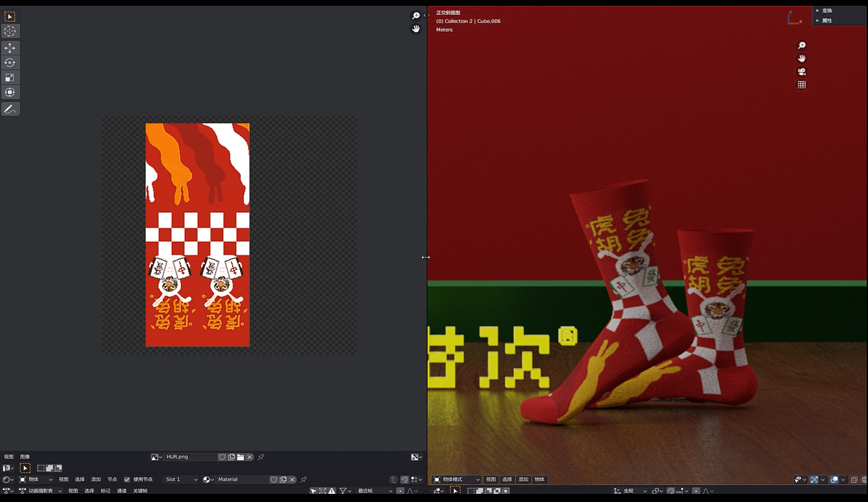Click the HUR.png image name field
Viewport: 868px width, 502px height.
(x=190, y=457)
